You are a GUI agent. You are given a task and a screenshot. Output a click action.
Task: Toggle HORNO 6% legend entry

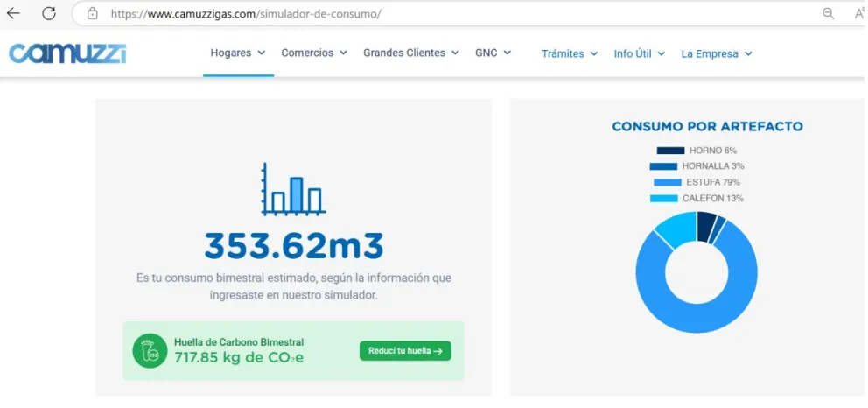pos(697,151)
